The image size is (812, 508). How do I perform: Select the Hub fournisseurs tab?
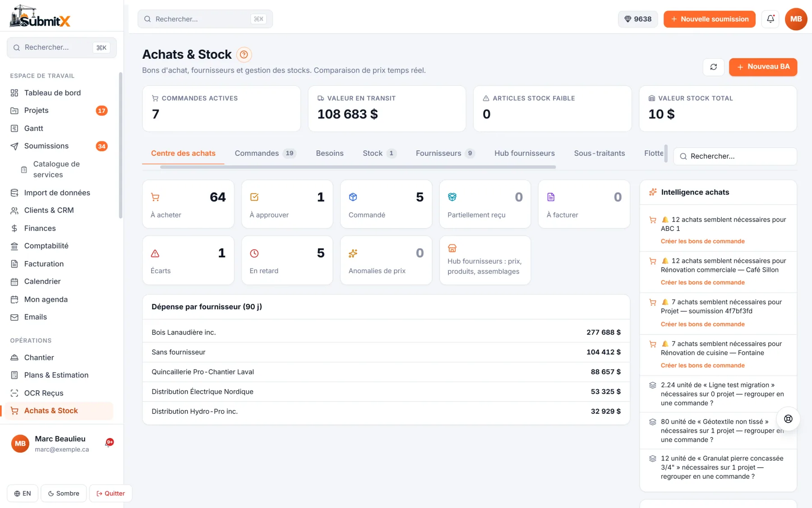tap(524, 153)
